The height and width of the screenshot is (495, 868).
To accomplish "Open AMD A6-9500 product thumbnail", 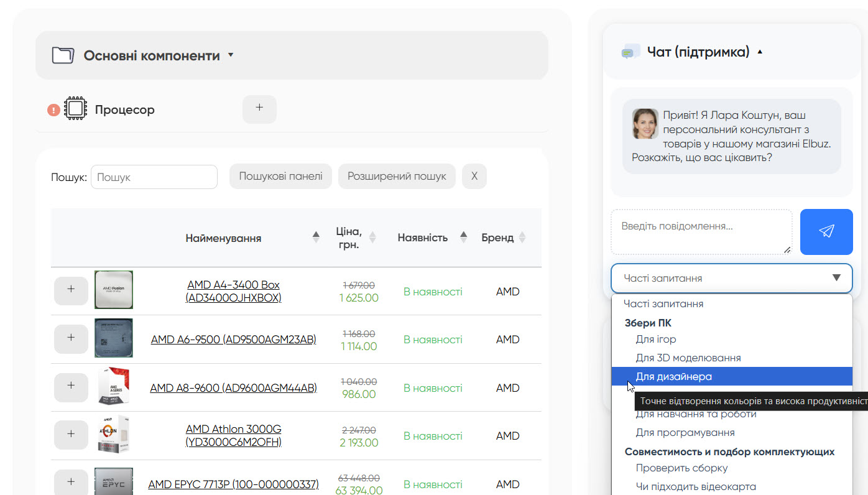I will click(114, 338).
